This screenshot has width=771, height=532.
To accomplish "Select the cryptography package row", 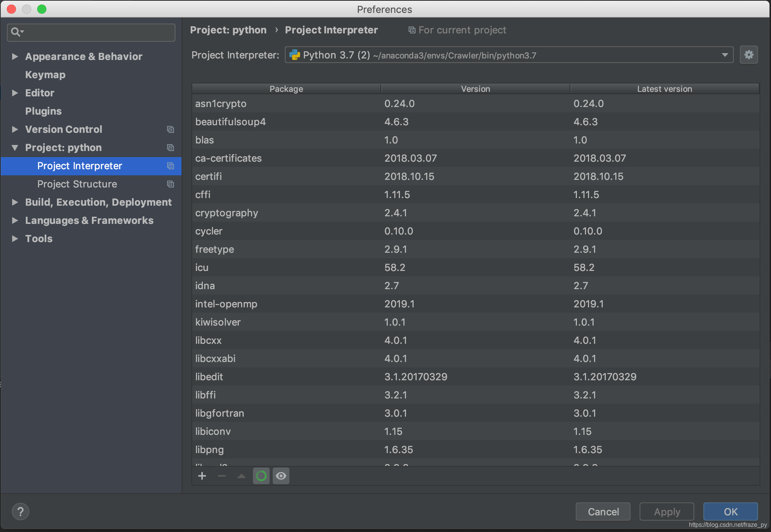I will [476, 213].
